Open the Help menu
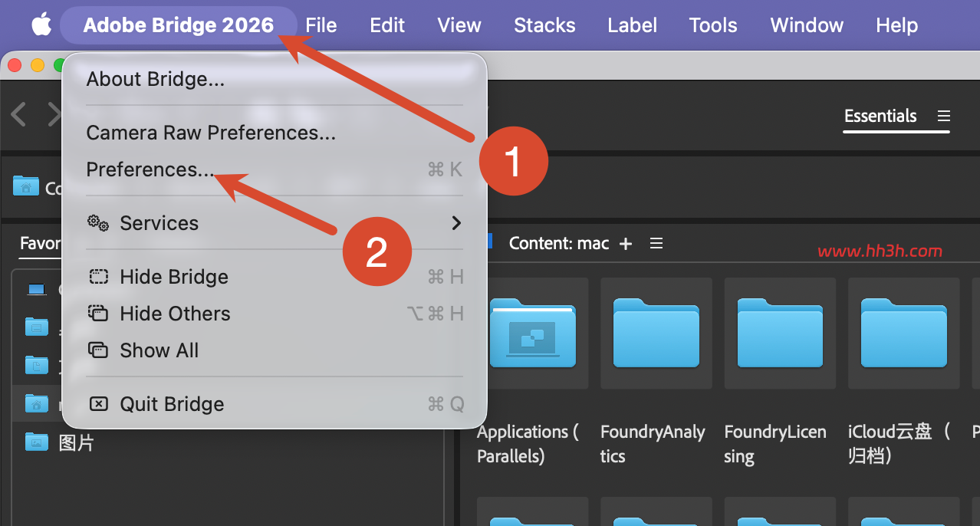Screen dimensions: 980x526 click(x=896, y=25)
